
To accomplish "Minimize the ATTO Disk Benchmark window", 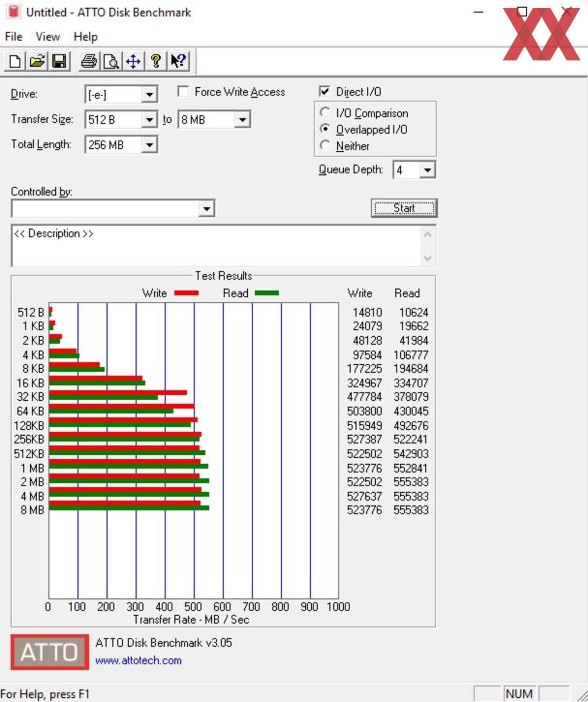I will pyautogui.click(x=478, y=12).
